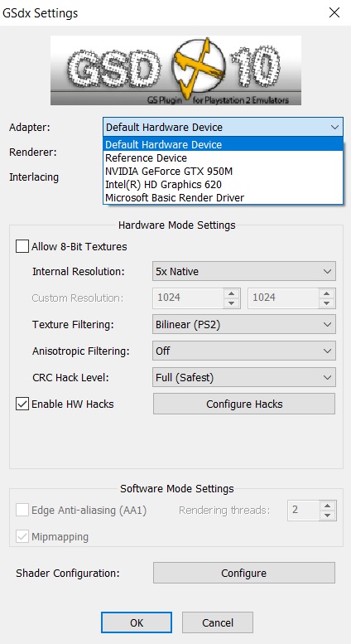This screenshot has height=644, width=351.
Task: Open the Internal Resolution dropdown
Action: (x=244, y=272)
